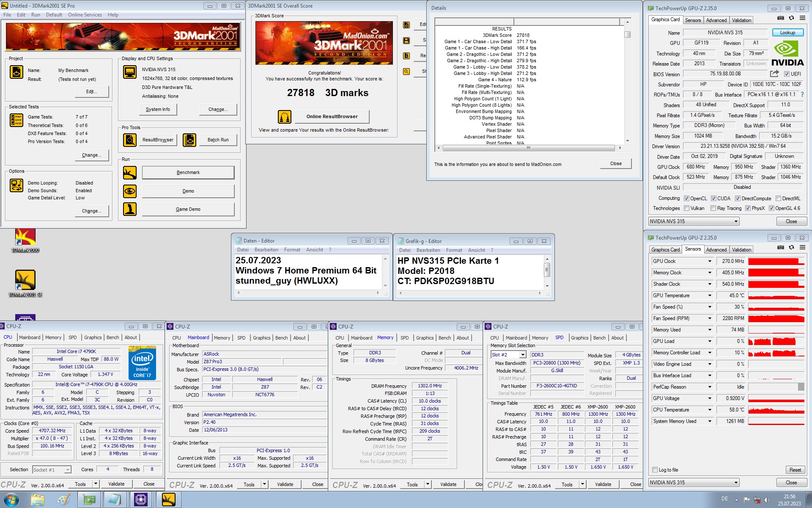Open the Windows Start menu orb
This screenshot has width=812, height=508.
tap(11, 500)
